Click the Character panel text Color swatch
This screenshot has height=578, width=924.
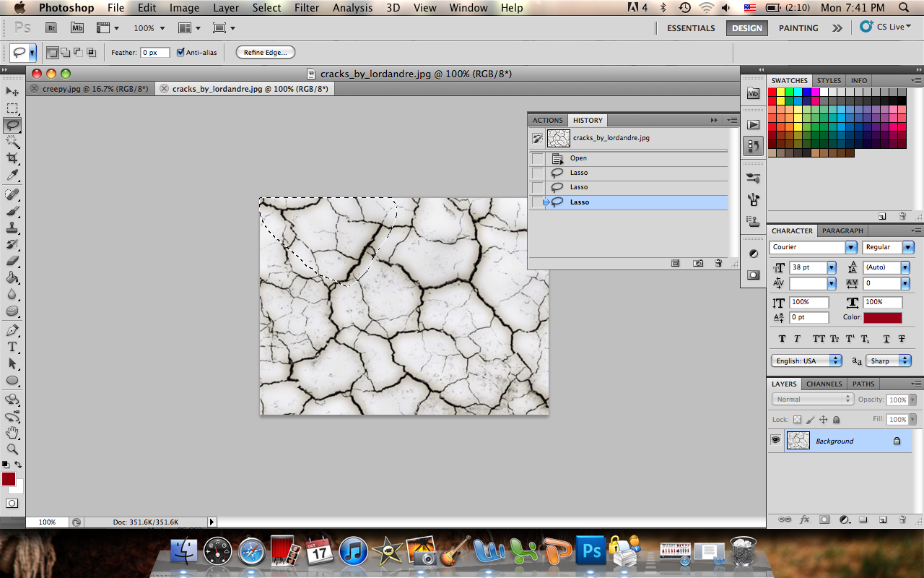[x=883, y=318]
